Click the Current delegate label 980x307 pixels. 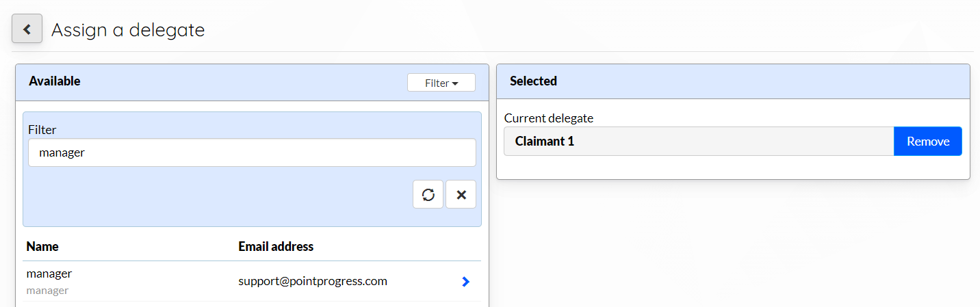(549, 118)
